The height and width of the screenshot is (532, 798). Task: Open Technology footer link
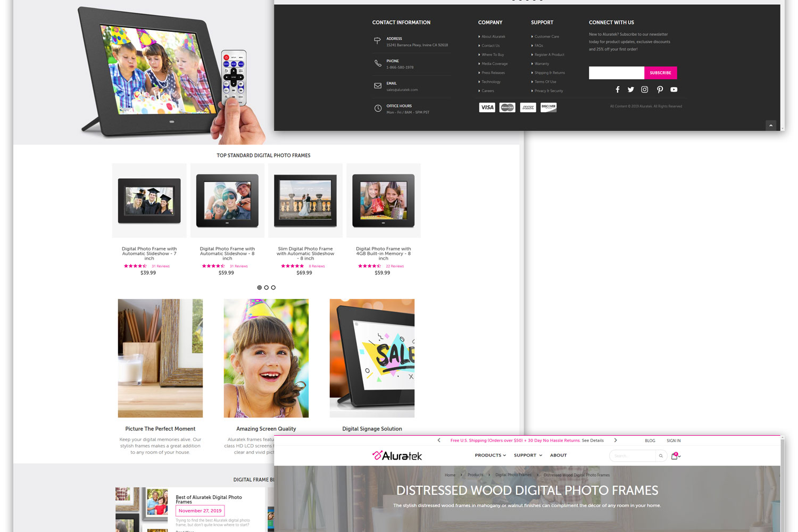click(x=491, y=82)
